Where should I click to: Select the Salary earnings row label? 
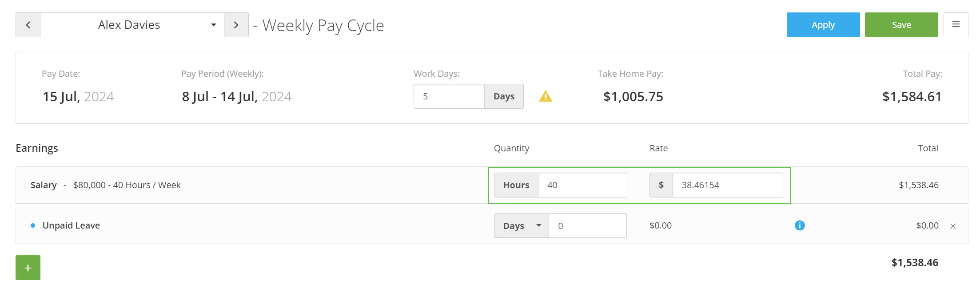[x=44, y=185]
